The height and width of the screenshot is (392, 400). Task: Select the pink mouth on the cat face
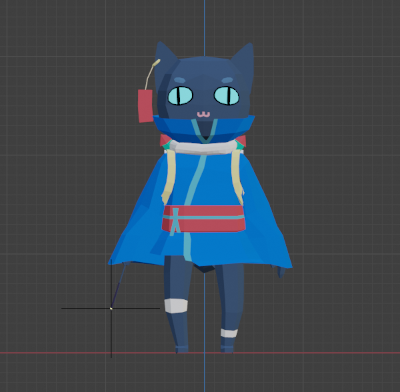coord(203,115)
